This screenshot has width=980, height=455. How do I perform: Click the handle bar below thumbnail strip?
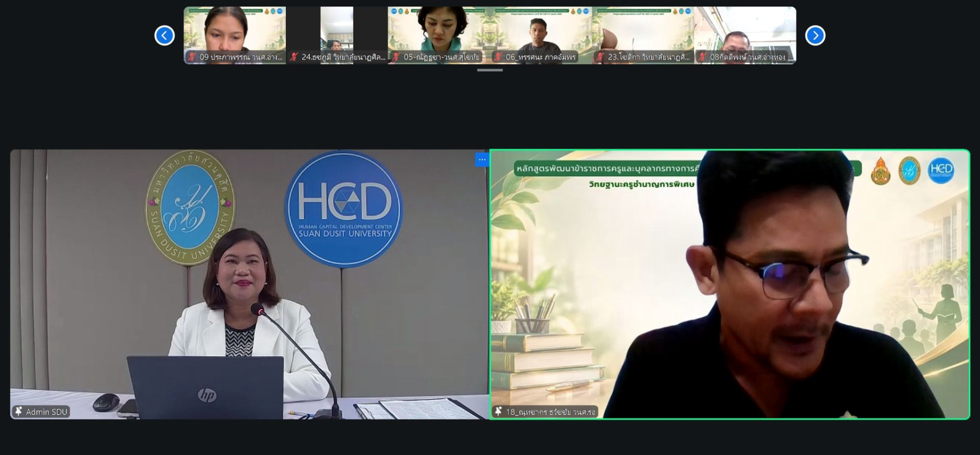coord(490,70)
